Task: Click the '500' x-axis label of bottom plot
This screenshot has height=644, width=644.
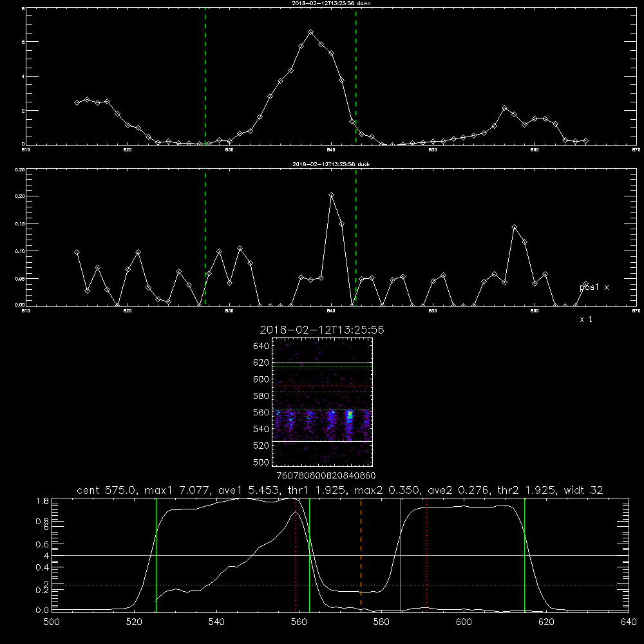Action: tap(52, 622)
